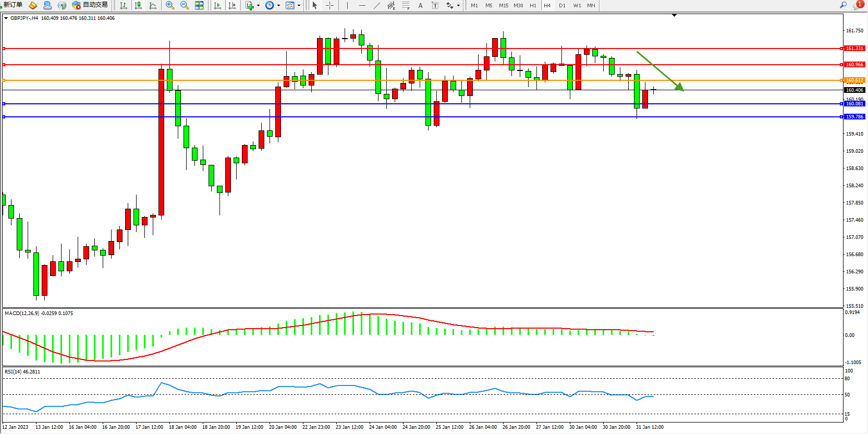Screen dimensions: 868x434
Task: Choose the draw horizontal line tool
Action: click(362, 5)
